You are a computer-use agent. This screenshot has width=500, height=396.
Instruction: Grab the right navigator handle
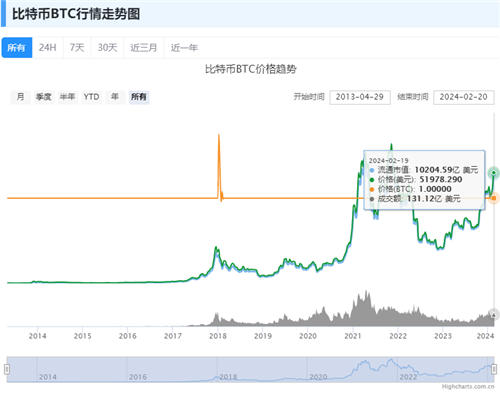coord(494,369)
